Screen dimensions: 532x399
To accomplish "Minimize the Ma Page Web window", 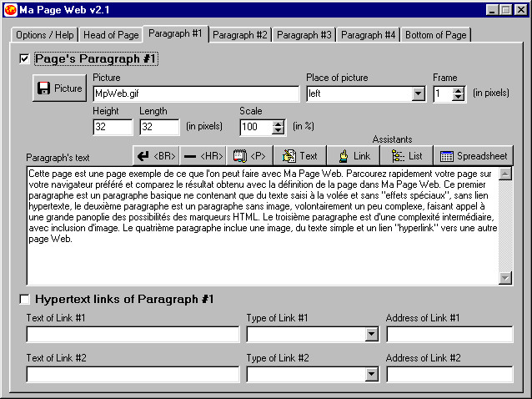I will 492,10.
